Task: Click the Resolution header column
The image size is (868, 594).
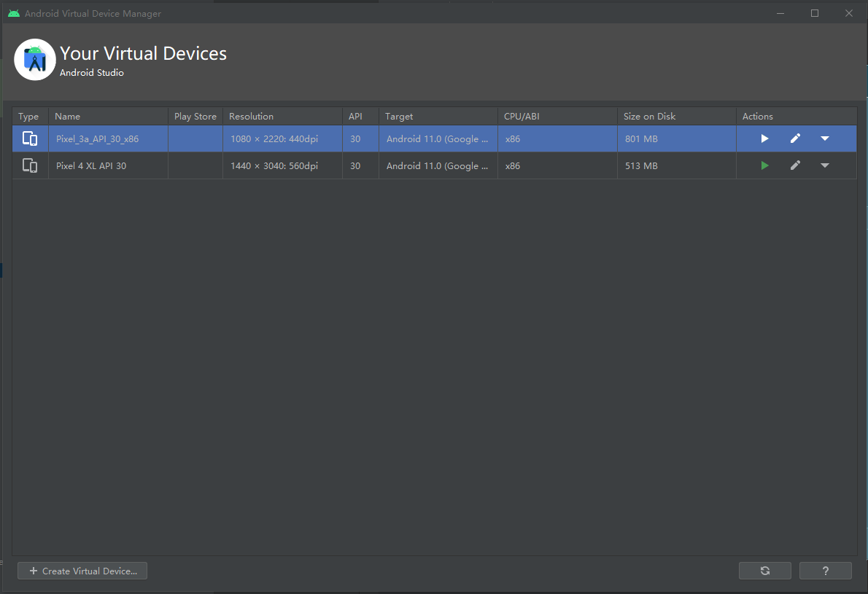Action: 251,116
